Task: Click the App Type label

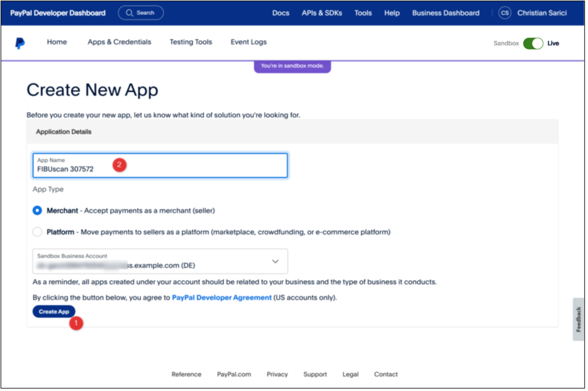Action: click(48, 190)
